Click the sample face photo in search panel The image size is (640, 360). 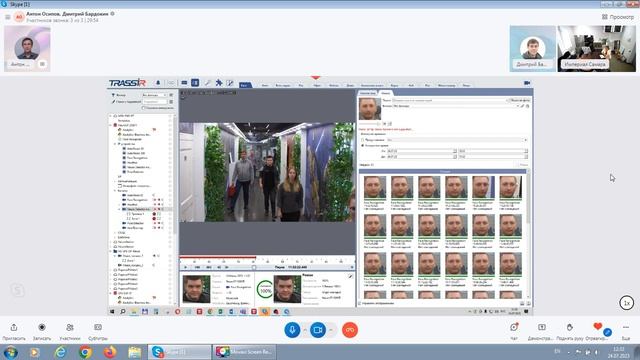tap(370, 109)
